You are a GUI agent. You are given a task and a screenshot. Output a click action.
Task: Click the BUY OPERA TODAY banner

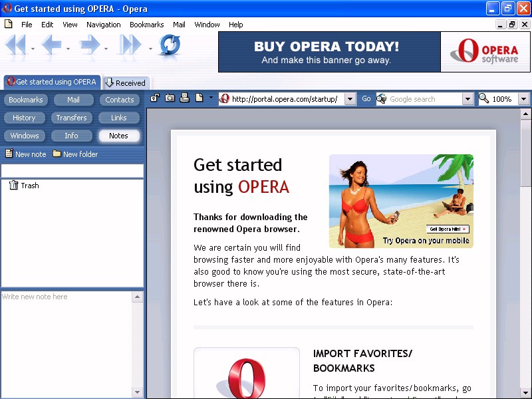(329, 52)
